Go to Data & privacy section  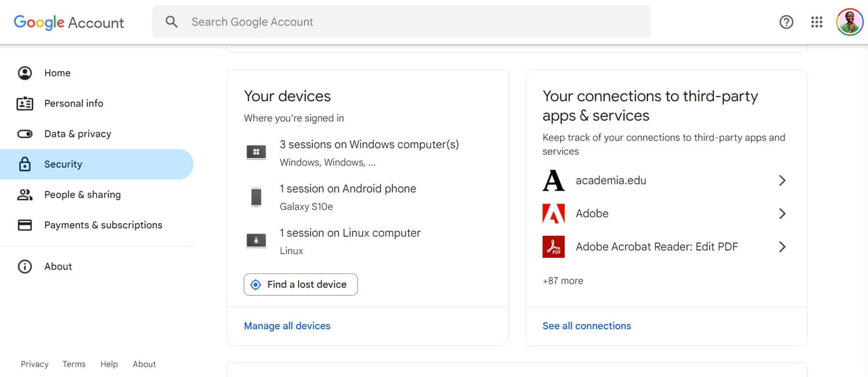[78, 134]
